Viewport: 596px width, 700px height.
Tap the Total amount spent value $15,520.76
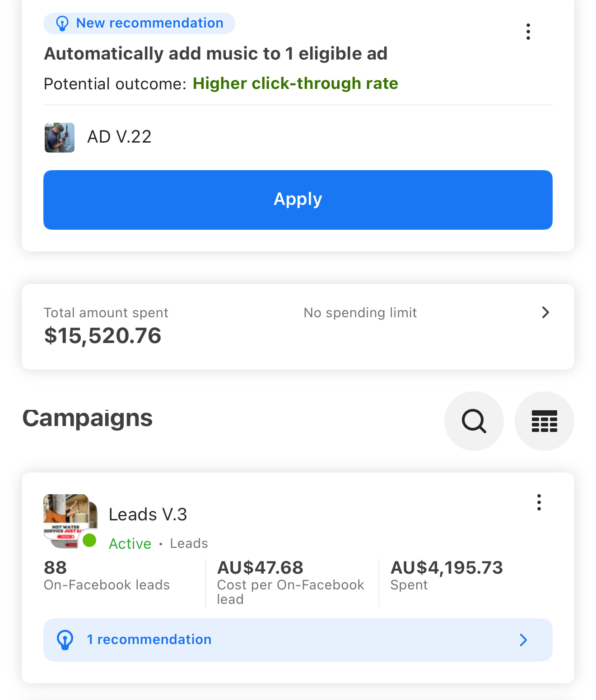[x=102, y=336]
